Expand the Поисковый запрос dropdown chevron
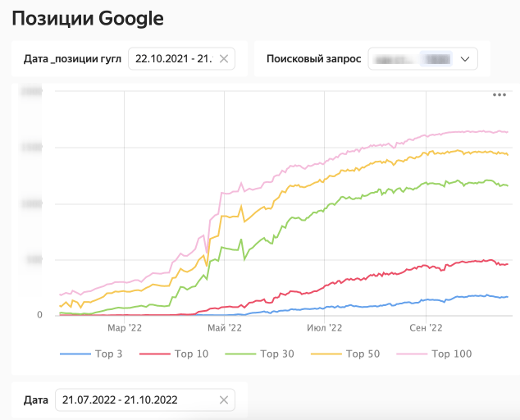Image resolution: width=520 pixels, height=420 pixels. pos(466,59)
